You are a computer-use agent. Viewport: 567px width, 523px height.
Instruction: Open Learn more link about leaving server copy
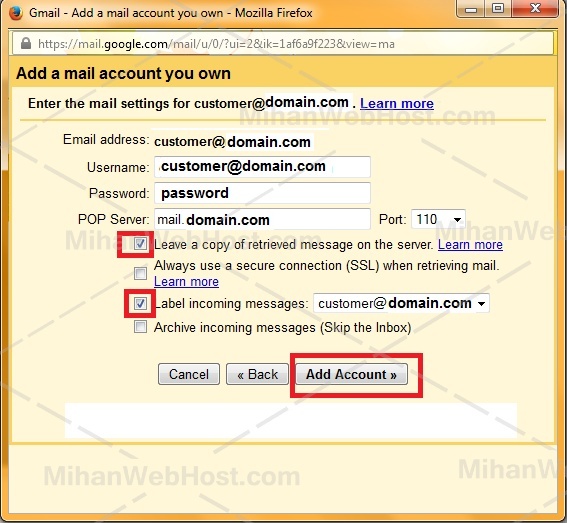coord(470,245)
